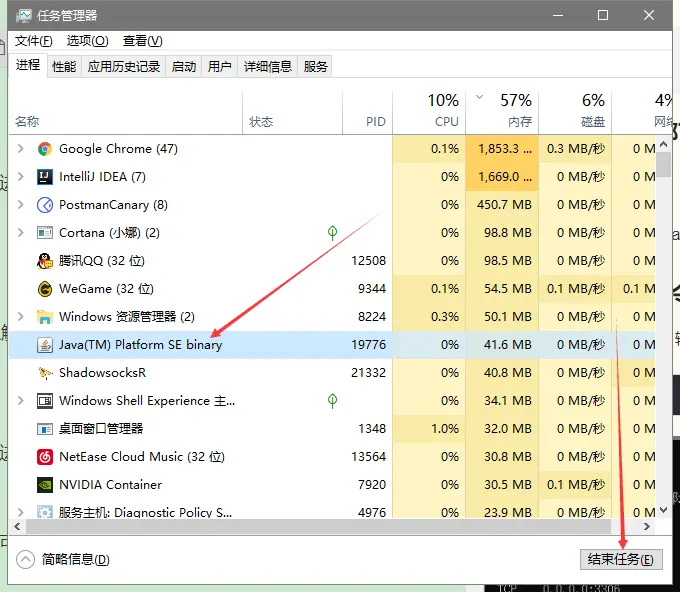Expand the 服务主机: Diagnostic Policy group
The width and height of the screenshot is (680, 592).
click(x=20, y=512)
